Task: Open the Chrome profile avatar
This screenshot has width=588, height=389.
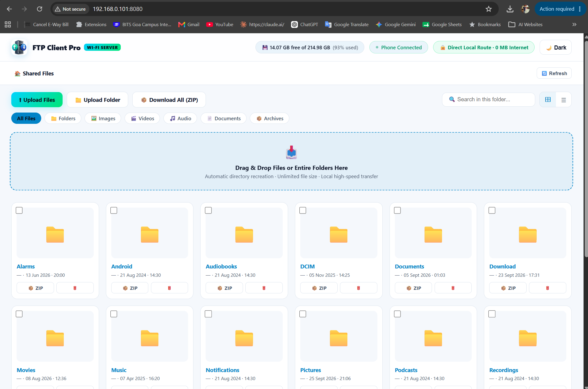Action: click(525, 9)
